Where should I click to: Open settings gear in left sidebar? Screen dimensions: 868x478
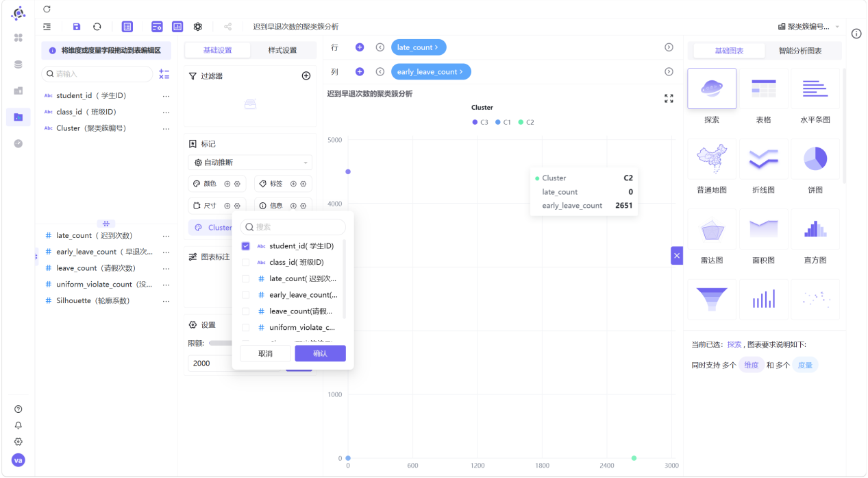(18, 442)
